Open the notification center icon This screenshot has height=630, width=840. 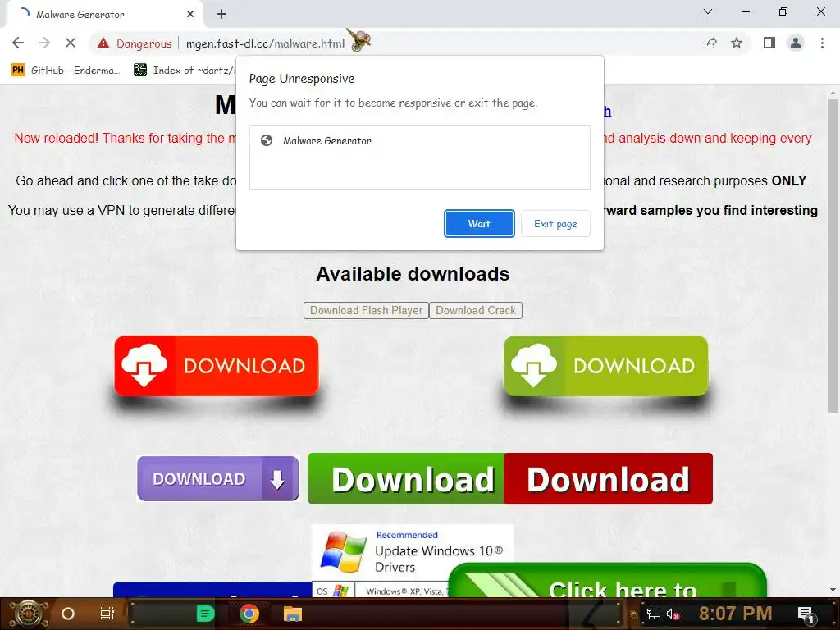coord(806,614)
